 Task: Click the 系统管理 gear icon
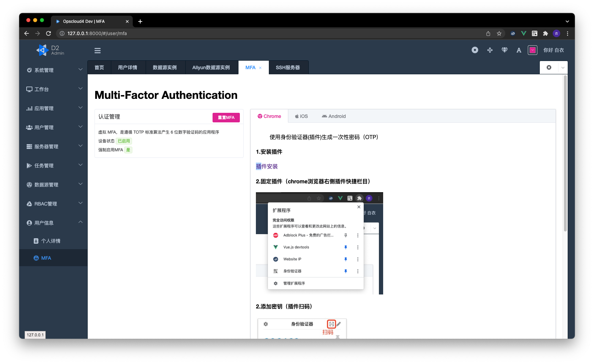point(29,70)
